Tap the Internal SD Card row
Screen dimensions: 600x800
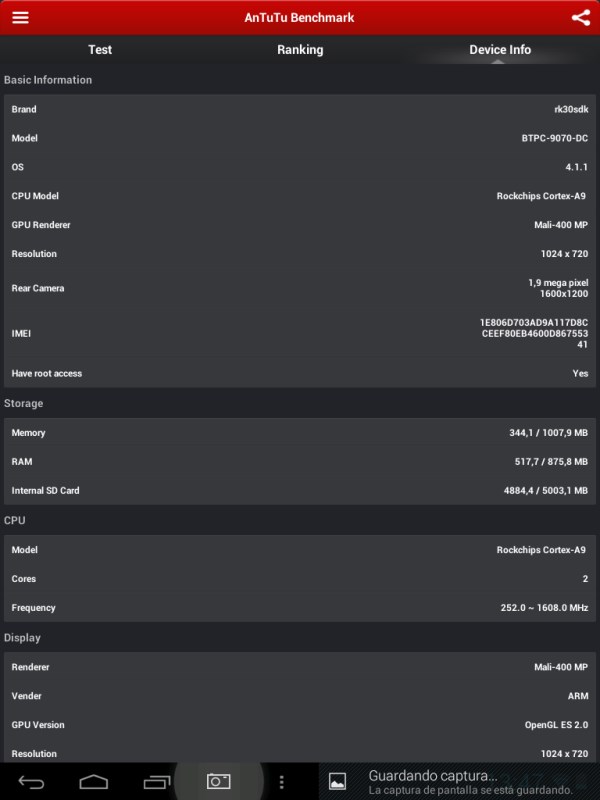(x=300, y=491)
